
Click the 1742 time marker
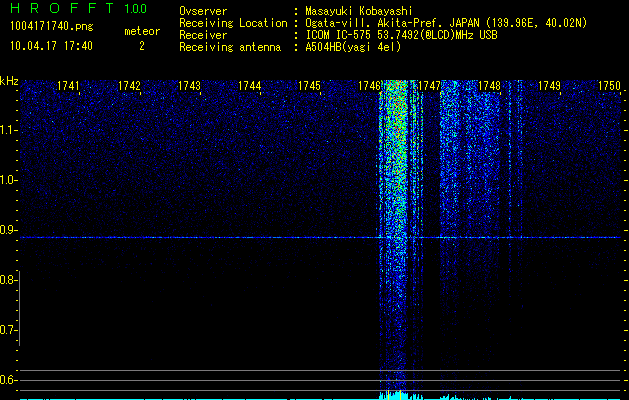click(x=129, y=86)
